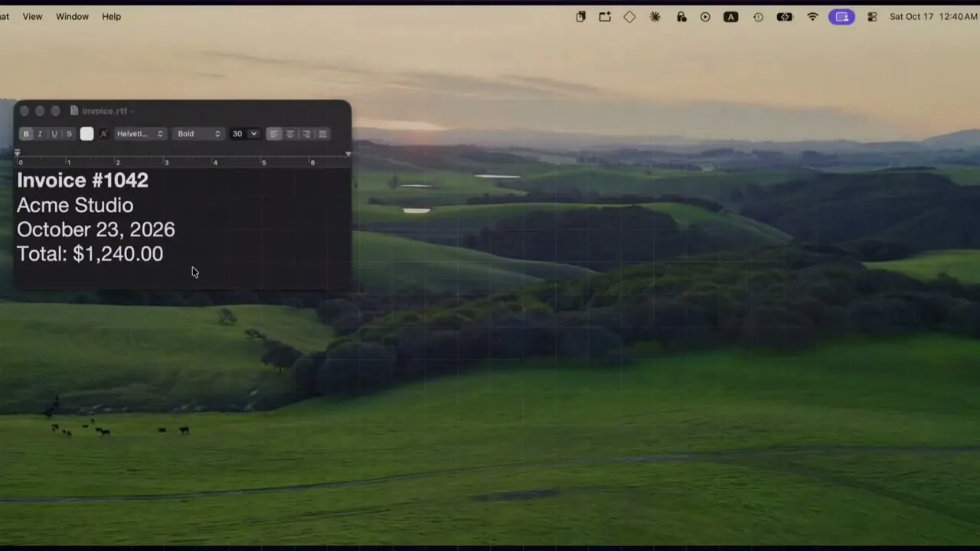Click the "Invoice #1042" heading line

point(83,181)
